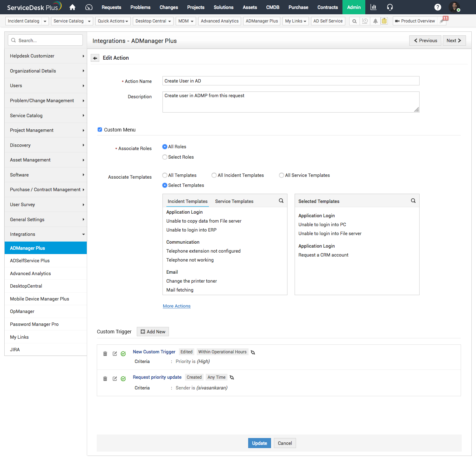Click link icon of Request priority update

coord(232,377)
